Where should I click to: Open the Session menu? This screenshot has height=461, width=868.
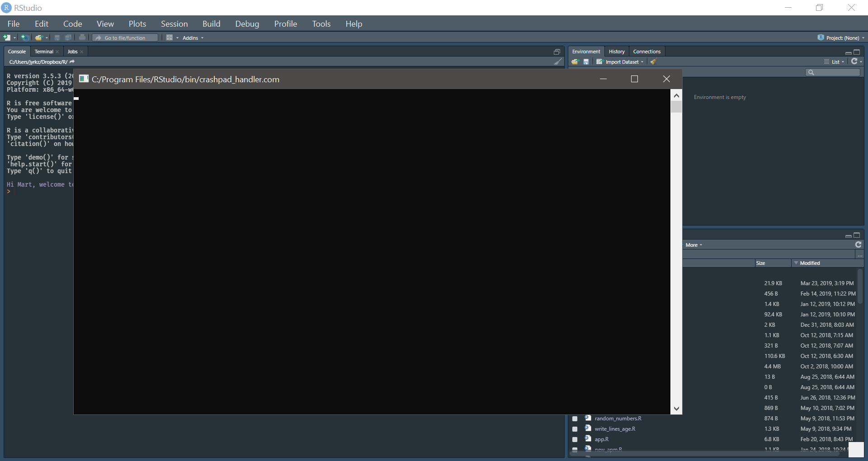[174, 24]
